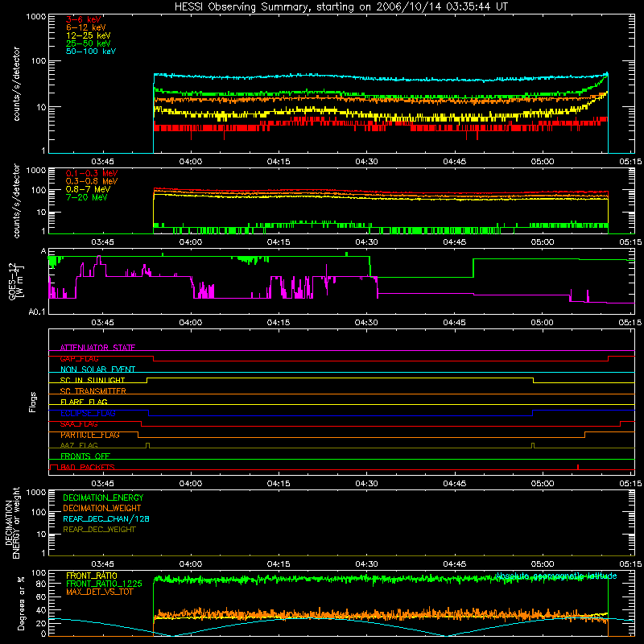The width and height of the screenshot is (644, 644).
Task: Select the SAA_FLAG label
Action: [79, 424]
